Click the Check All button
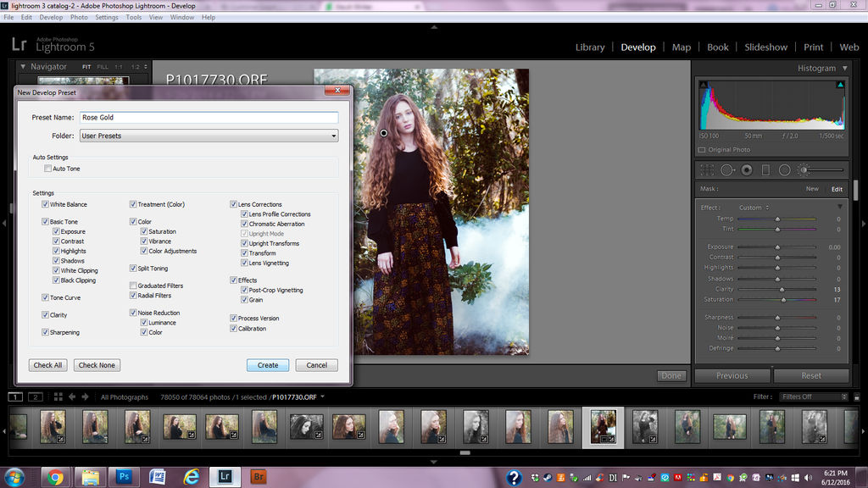The width and height of the screenshot is (868, 488). click(x=47, y=365)
